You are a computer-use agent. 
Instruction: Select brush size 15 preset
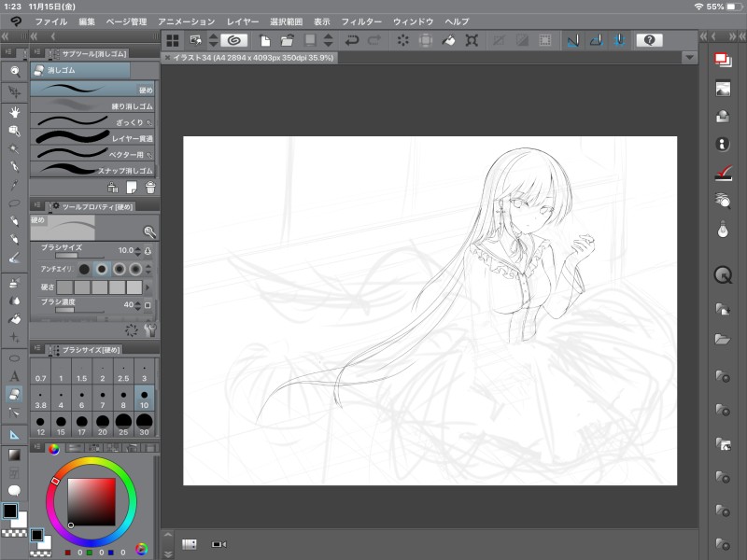(61, 426)
